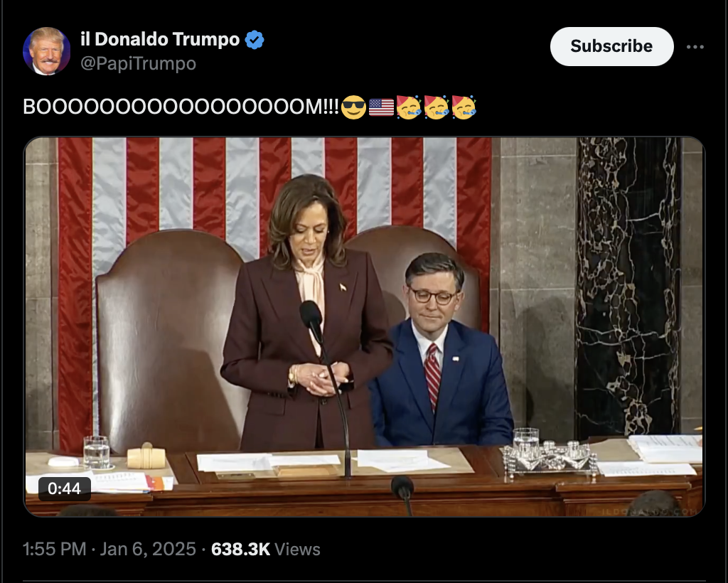Screen dimensions: 728x583
Task: Click the first party face emoji
Action: tap(409, 107)
